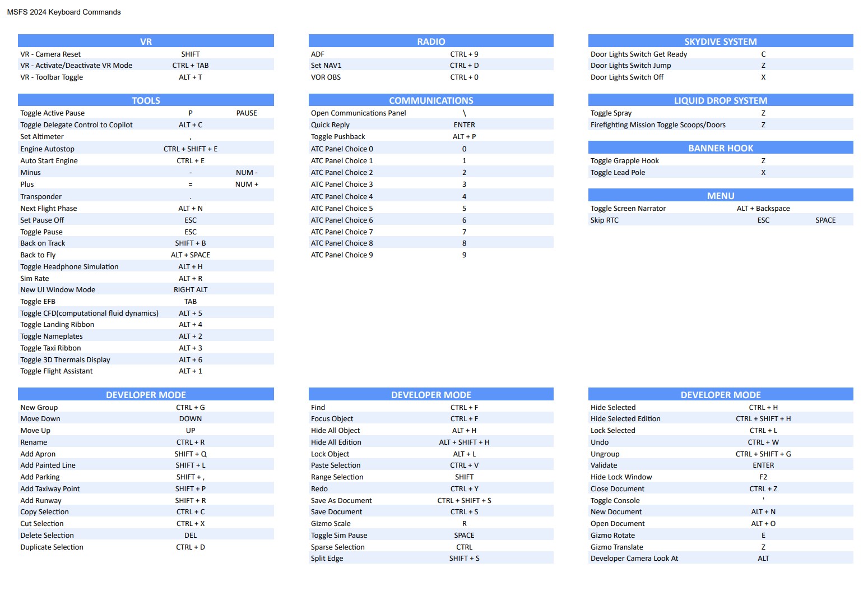Viewport: 868px width, 595px height.
Task: Click the VR section header
Action: [x=146, y=41]
